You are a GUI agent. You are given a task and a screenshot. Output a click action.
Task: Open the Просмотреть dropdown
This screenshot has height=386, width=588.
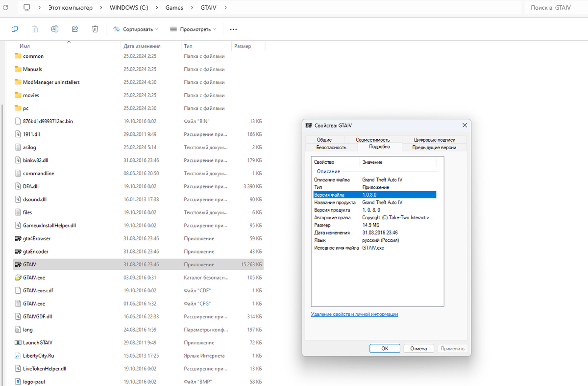(x=193, y=29)
